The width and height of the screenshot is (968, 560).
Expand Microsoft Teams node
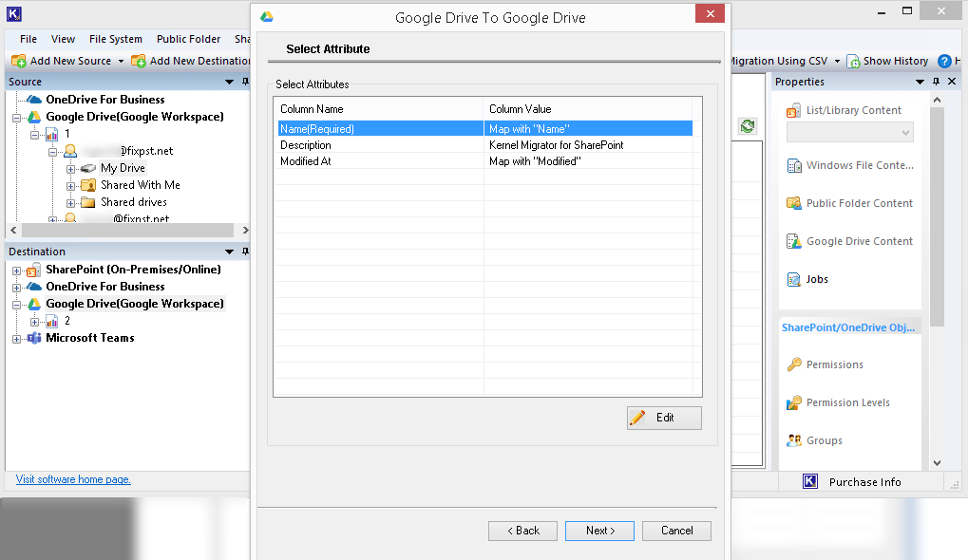[x=17, y=339]
